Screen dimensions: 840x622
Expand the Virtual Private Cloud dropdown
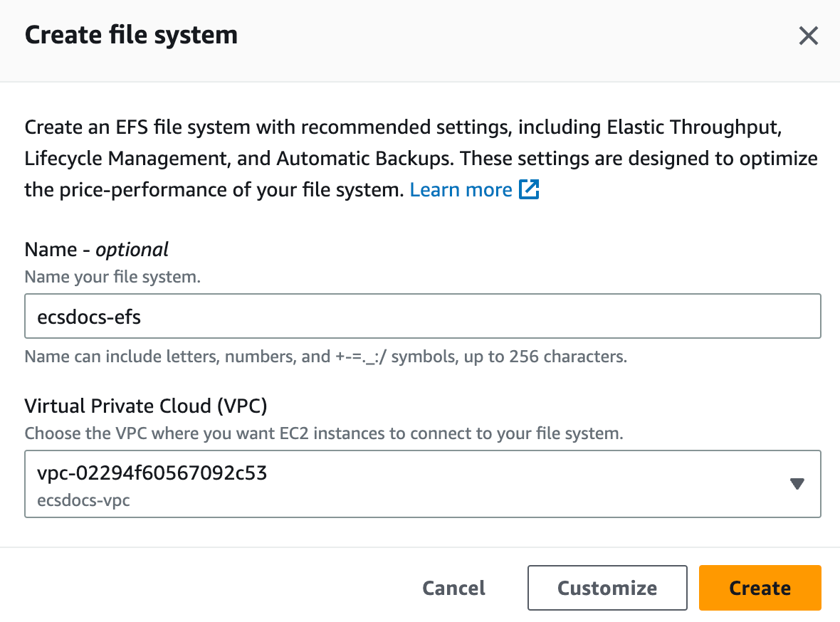422,484
